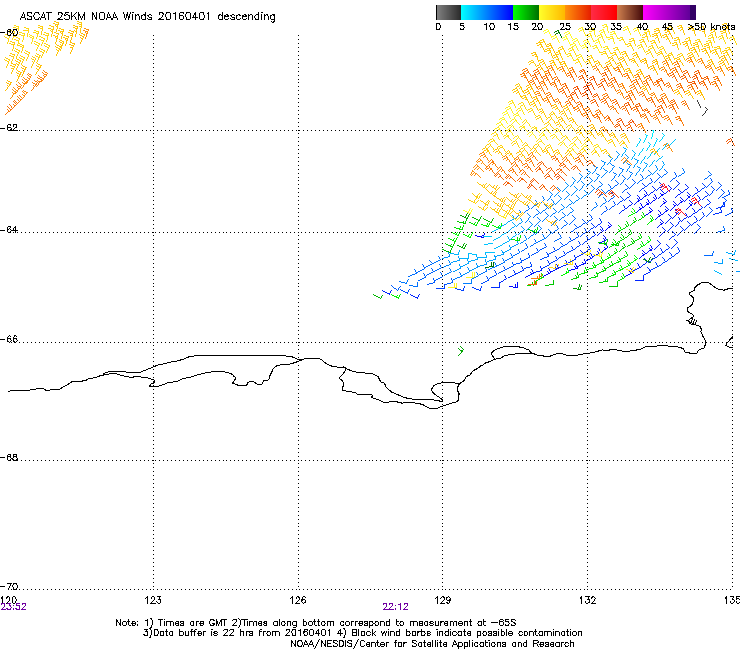This screenshot has height=650, width=740.
Task: Click the red 30-35 knots legend segment
Action: [604, 12]
